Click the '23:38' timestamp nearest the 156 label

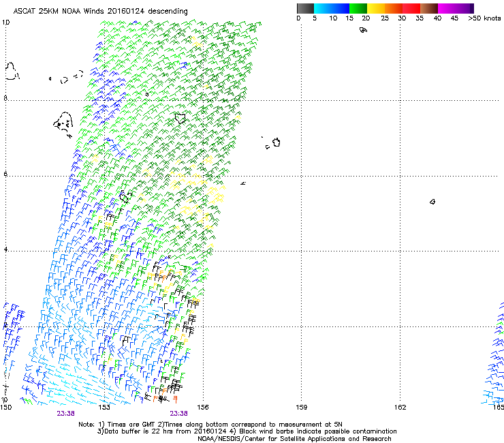point(178,414)
